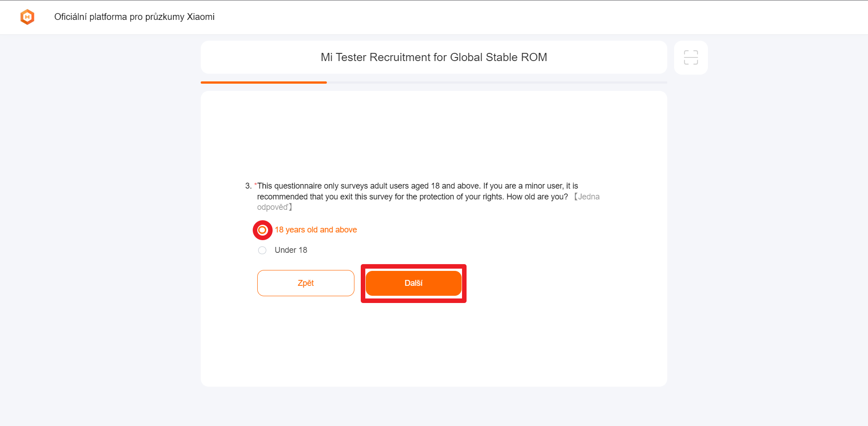Click the "Oficiální platforma pro průzkumy Xiaomi" header title
The width and height of the screenshot is (868, 426).
pos(134,17)
